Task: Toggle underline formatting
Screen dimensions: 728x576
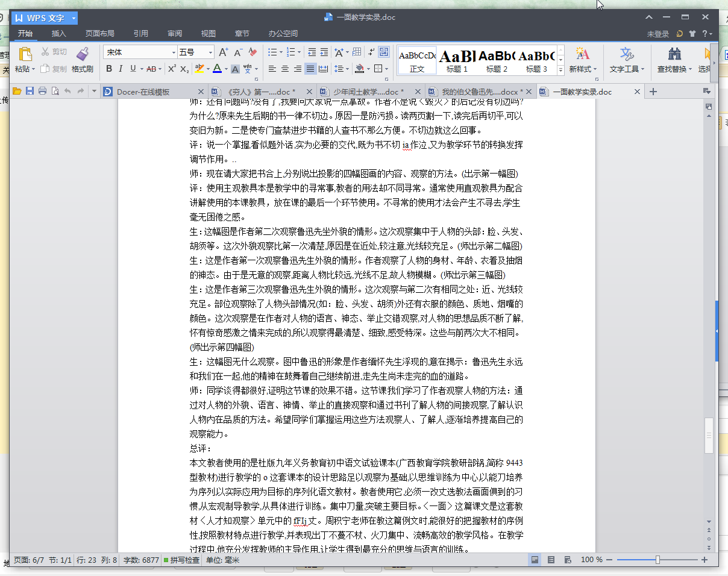Action: tap(133, 69)
